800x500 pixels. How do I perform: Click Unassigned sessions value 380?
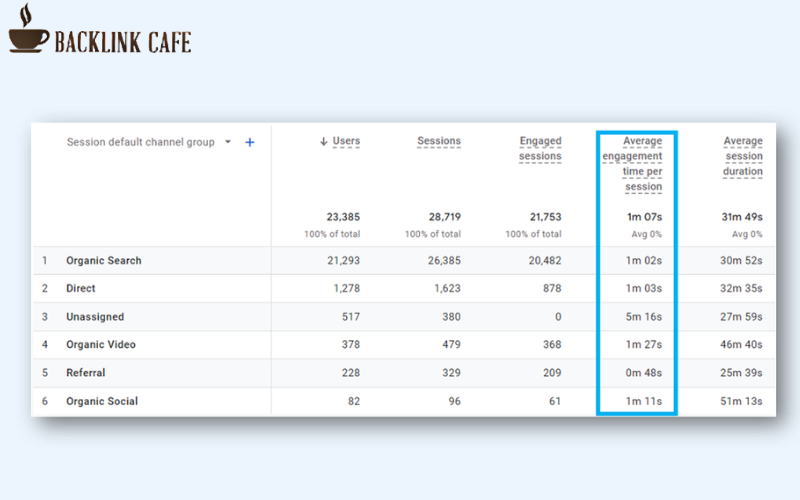(x=452, y=317)
